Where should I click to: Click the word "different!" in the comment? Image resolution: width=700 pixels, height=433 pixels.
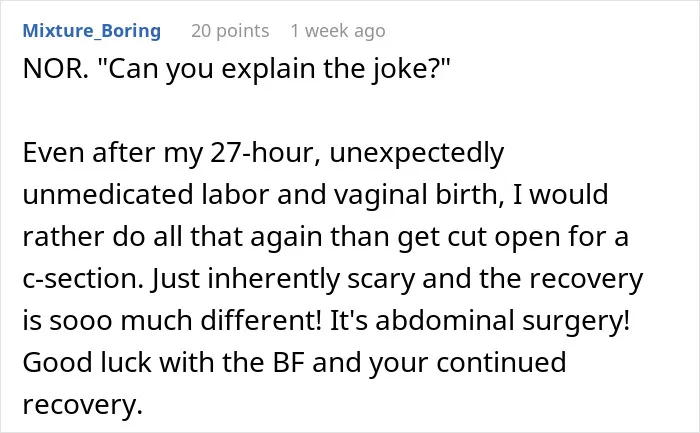coord(261,321)
